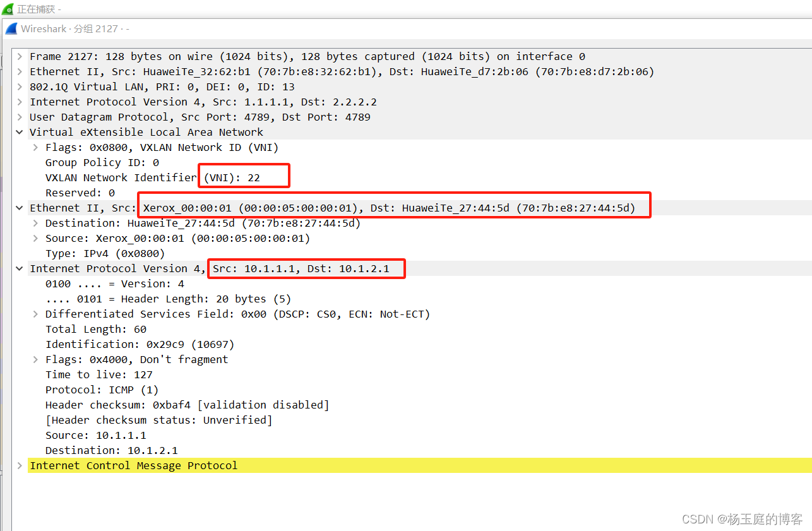Expand the 802.1Q Virtual LAN row
The width and height of the screenshot is (812, 531).
(x=20, y=87)
